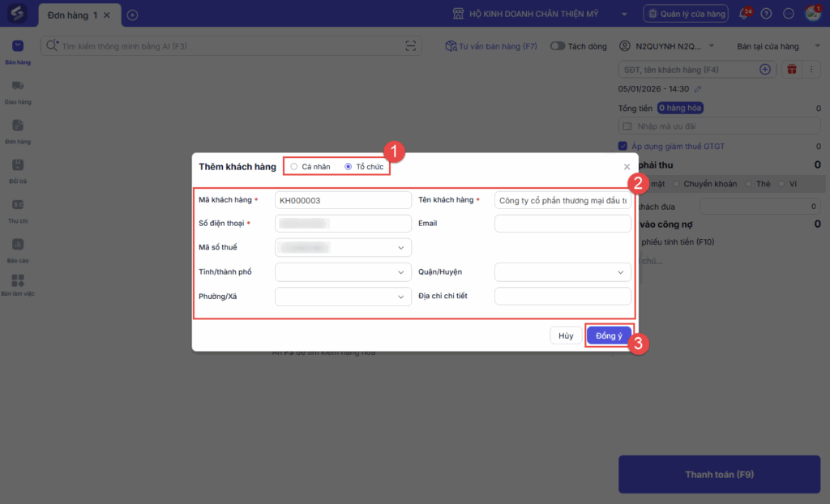Open Giao hàng in the sidebar
Viewport: 830px width, 504px height.
pos(18,92)
